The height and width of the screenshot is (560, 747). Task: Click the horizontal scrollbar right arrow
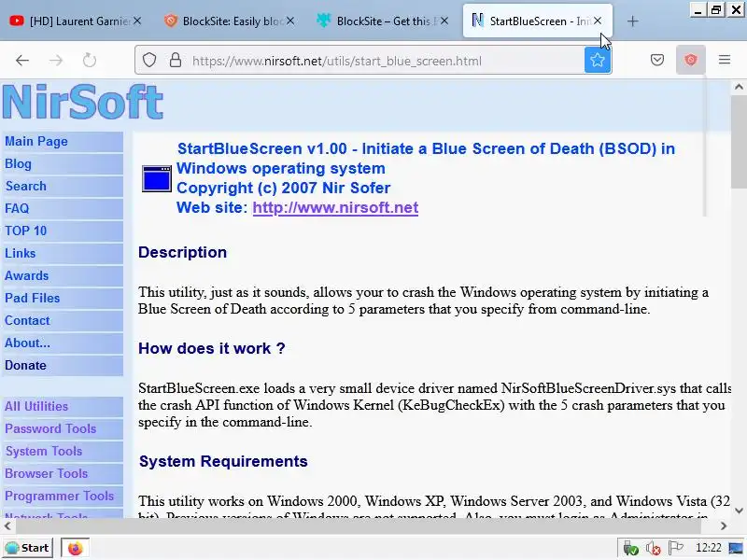pos(724,525)
